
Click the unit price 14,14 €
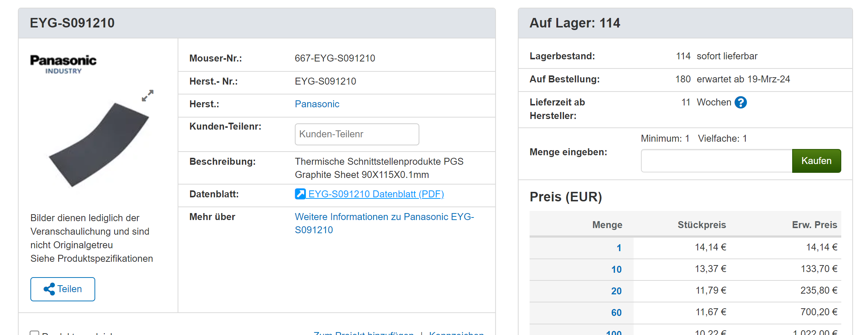click(711, 247)
